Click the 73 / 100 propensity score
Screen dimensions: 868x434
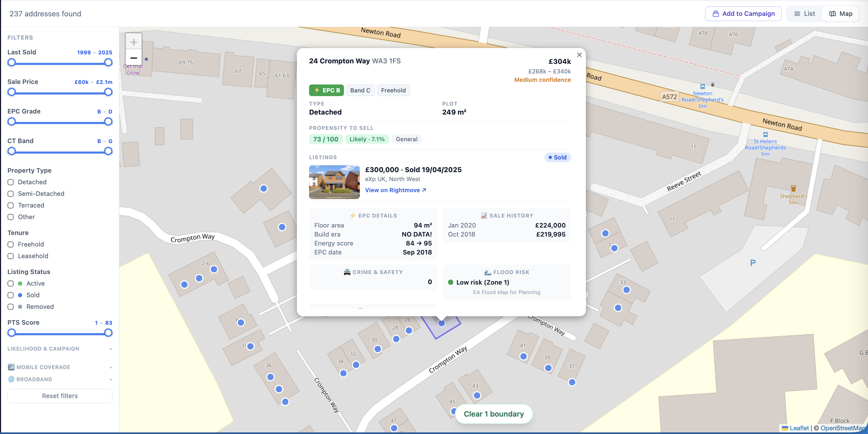[x=325, y=139]
